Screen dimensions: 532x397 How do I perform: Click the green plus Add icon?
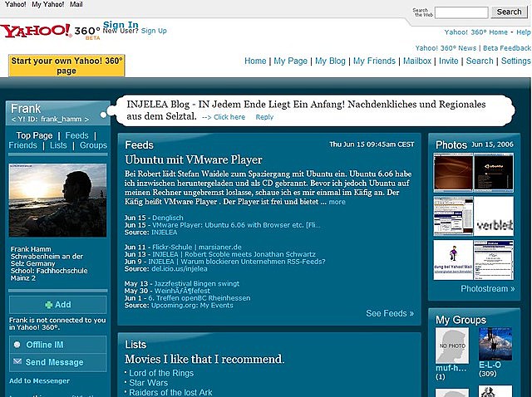[49, 305]
